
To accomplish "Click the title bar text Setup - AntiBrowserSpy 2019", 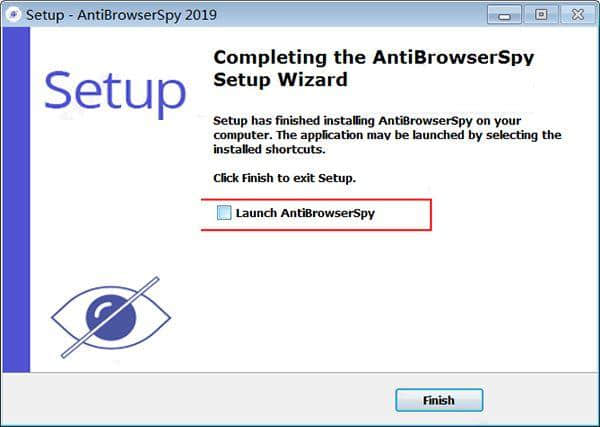I will (121, 15).
